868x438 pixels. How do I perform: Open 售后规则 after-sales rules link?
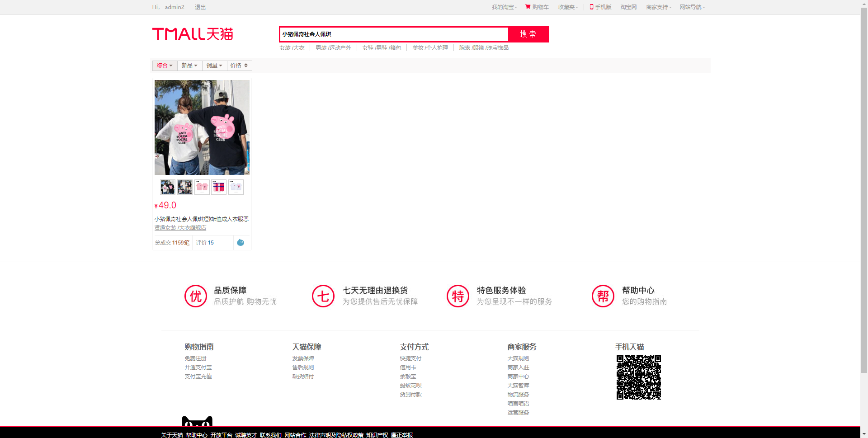point(303,367)
